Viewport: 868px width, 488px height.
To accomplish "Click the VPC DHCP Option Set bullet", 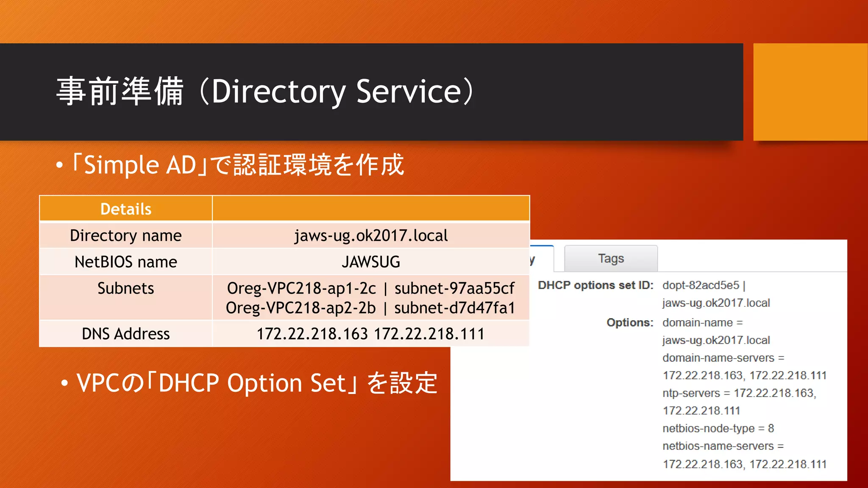I will 256,383.
